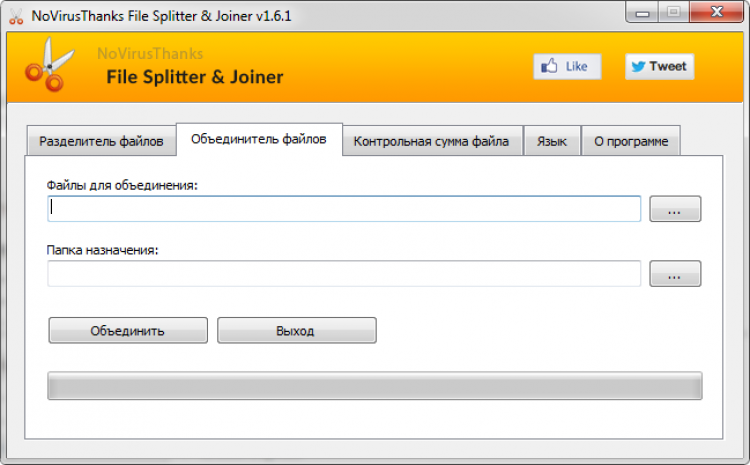Click the scissors logo in the orange banner
The image size is (750, 465).
(50, 65)
